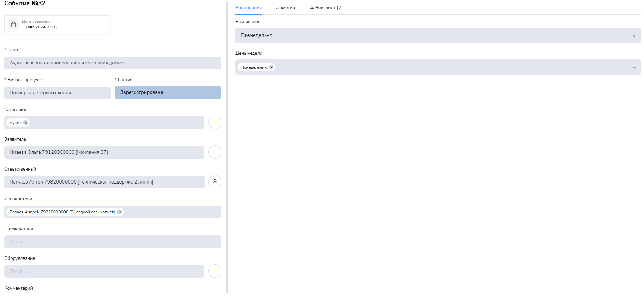644x297 pixels.
Task: Click the left panel vertical scrollbar
Action: coord(227,147)
